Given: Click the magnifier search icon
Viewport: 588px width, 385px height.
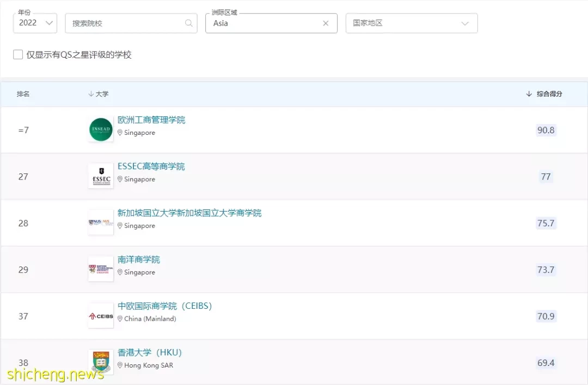Looking at the screenshot, I should 188,23.
